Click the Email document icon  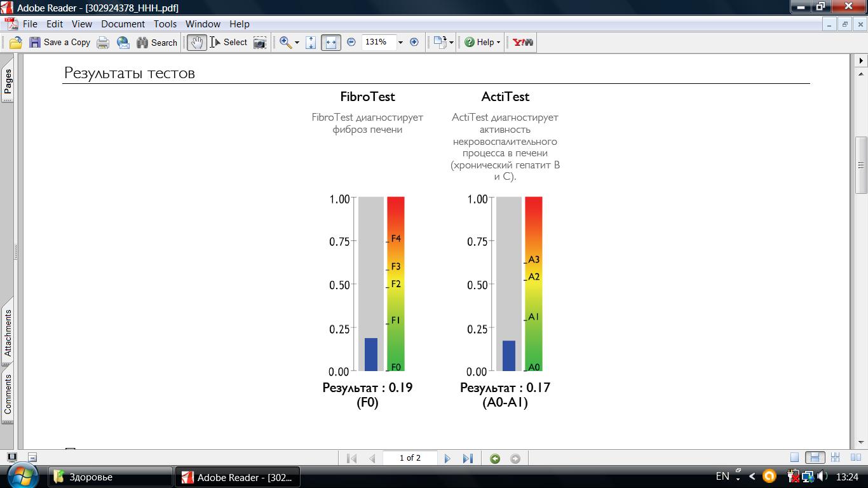point(123,43)
